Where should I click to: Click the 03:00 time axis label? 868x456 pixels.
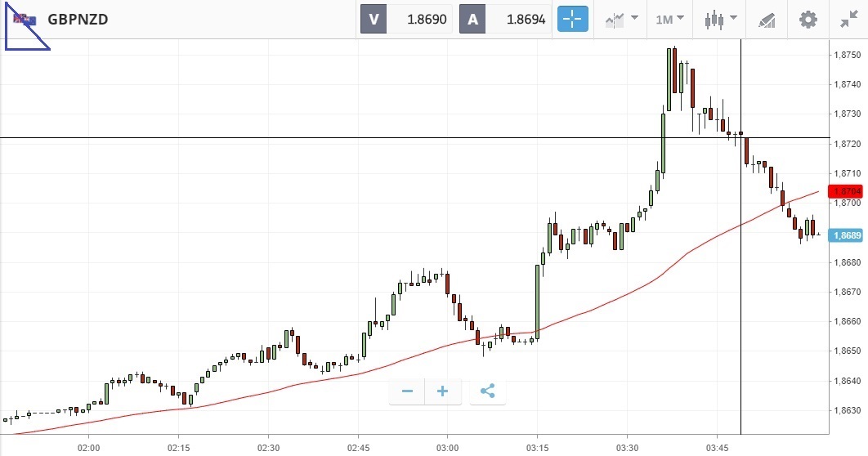pyautogui.click(x=447, y=448)
